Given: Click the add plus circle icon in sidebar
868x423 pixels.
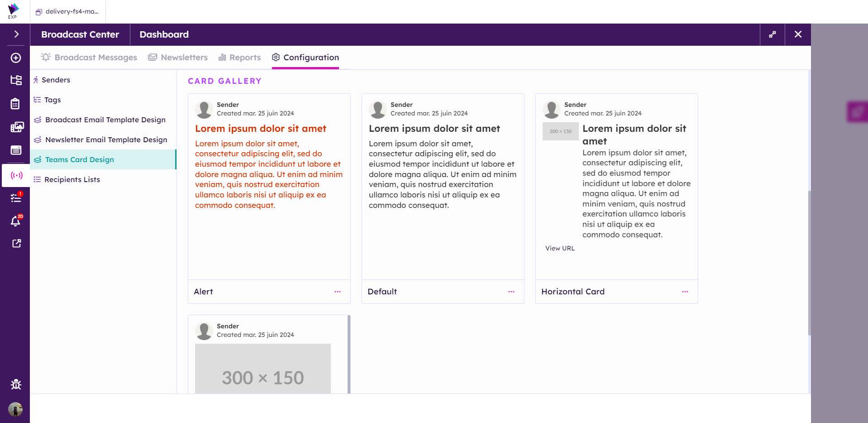Looking at the screenshot, I should (x=16, y=58).
